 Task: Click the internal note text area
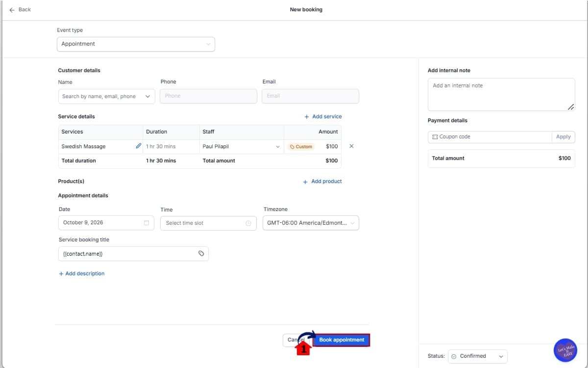click(x=501, y=95)
